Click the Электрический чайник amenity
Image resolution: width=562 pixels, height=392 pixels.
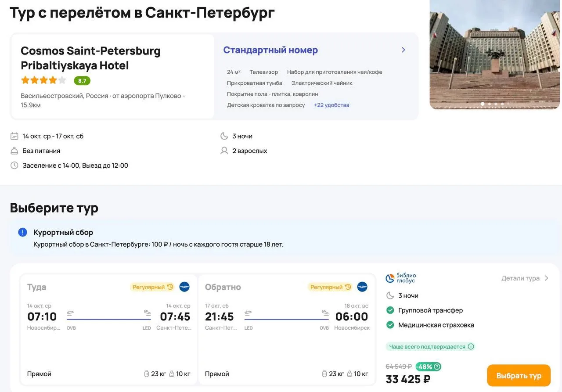point(322,83)
